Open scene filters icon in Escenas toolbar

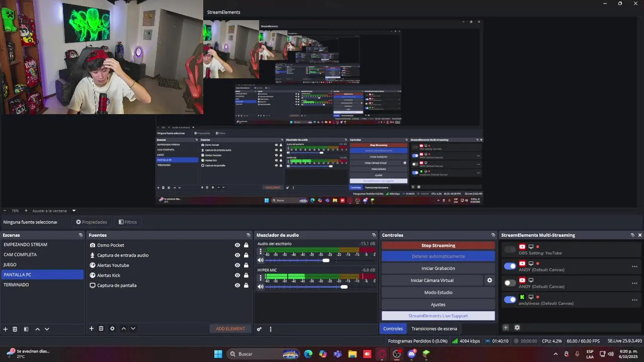tap(26, 329)
